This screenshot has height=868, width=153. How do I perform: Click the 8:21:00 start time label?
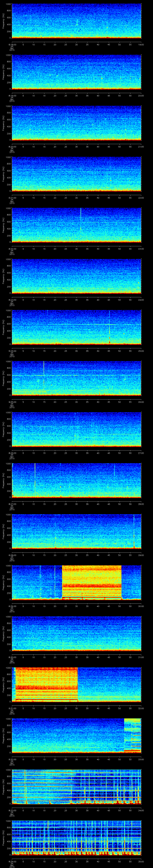point(12,198)
